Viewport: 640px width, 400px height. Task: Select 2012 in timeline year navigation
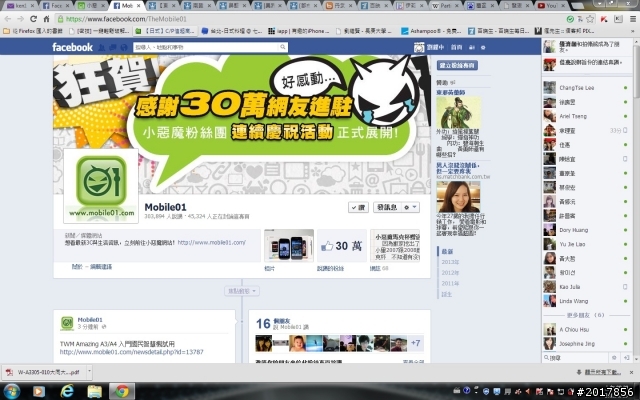coord(450,273)
